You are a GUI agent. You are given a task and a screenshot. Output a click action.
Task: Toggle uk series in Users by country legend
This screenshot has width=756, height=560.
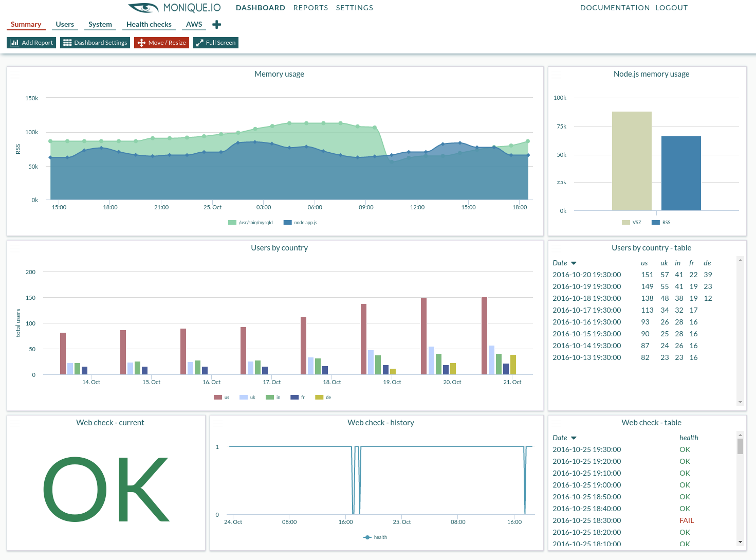(247, 398)
